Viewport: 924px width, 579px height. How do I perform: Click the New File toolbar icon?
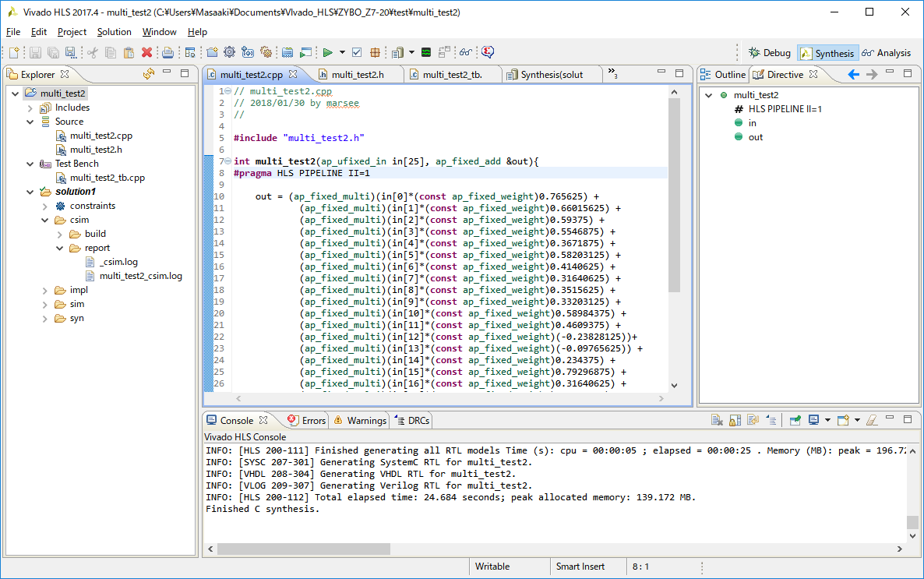[x=14, y=52]
